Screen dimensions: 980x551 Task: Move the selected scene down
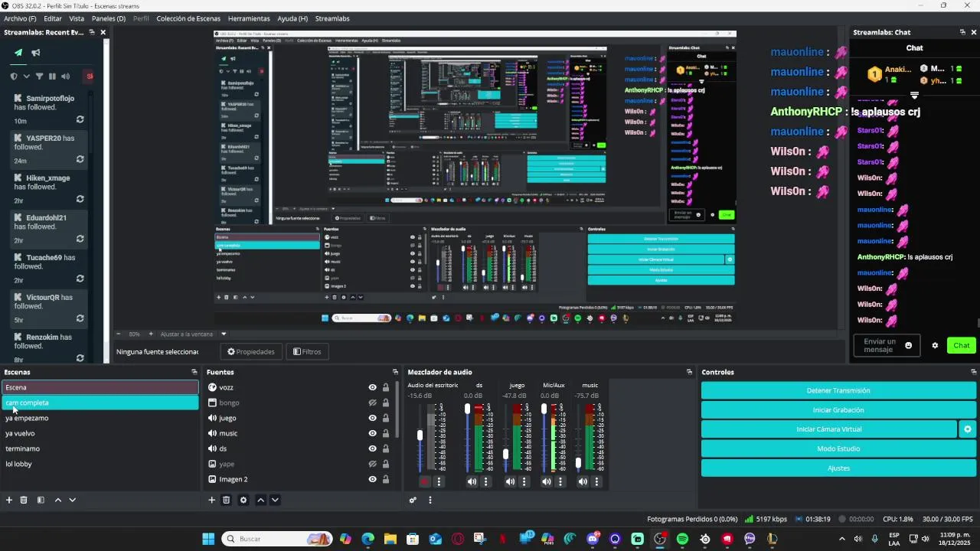coord(72,500)
